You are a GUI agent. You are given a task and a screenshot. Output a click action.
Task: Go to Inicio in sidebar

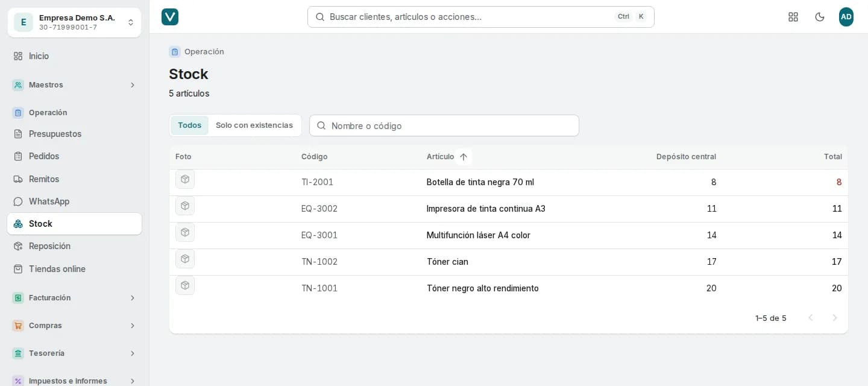[74, 56]
